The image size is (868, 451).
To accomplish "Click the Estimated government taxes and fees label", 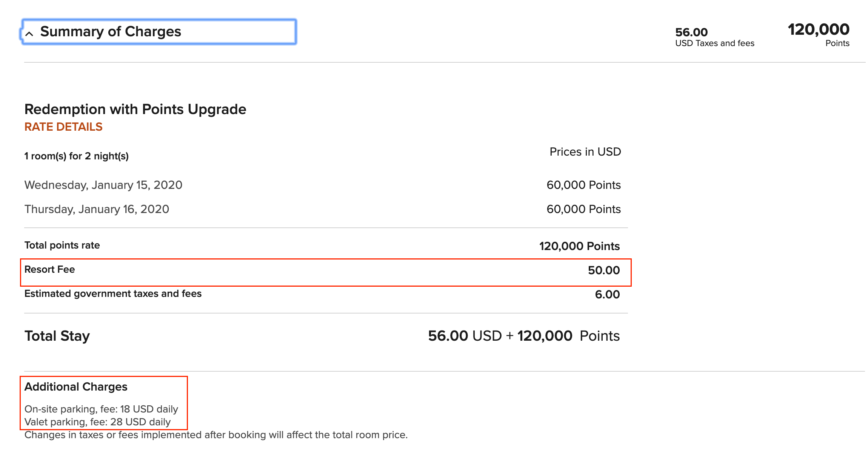I will coord(113,294).
